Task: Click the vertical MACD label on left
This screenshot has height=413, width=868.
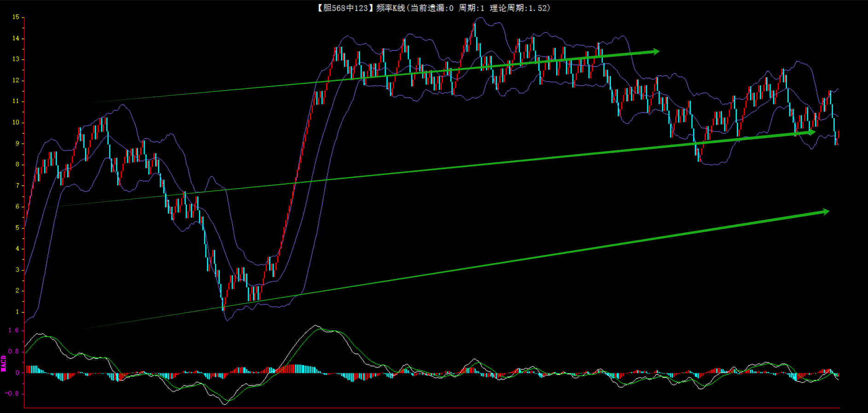Action: 4,364
